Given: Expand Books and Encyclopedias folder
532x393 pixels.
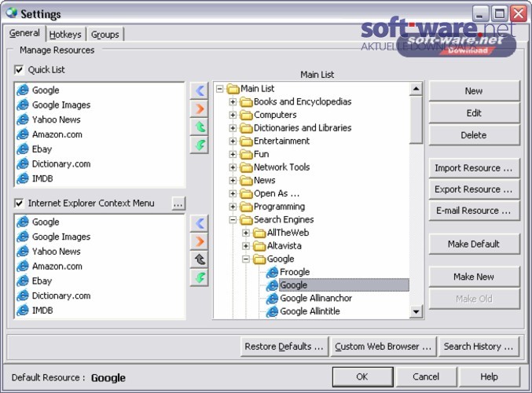Looking at the screenshot, I should coord(233,102).
